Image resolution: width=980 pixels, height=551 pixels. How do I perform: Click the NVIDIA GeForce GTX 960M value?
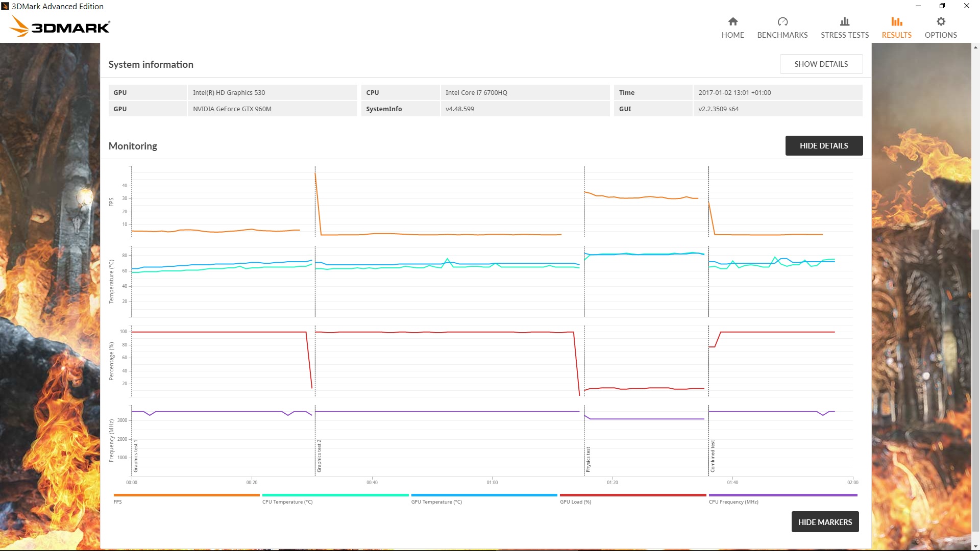232,109
